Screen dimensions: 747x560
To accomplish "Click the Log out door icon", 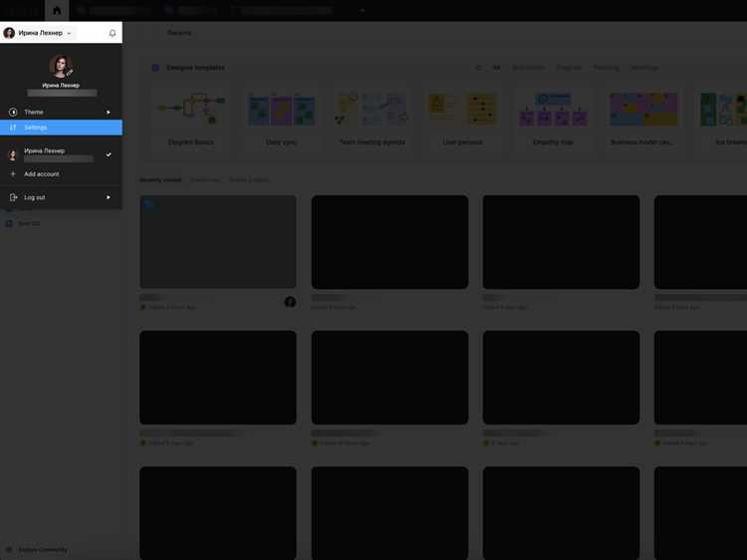I will [13, 197].
